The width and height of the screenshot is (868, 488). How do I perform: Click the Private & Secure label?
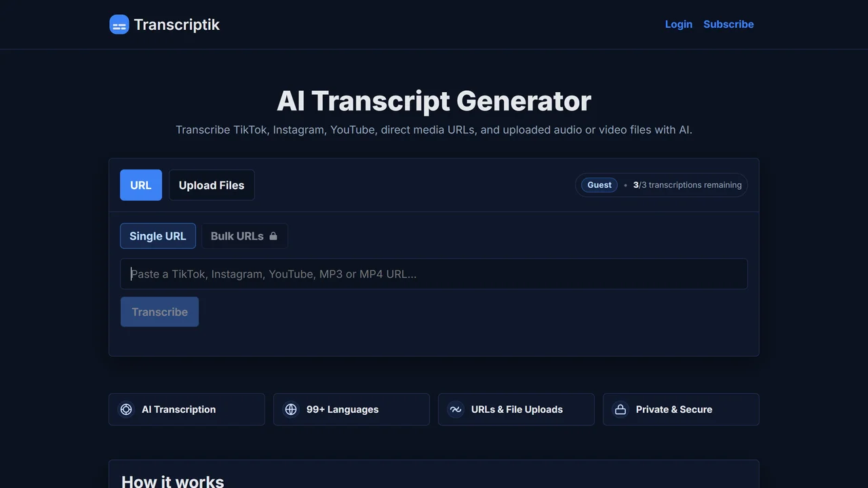click(674, 409)
